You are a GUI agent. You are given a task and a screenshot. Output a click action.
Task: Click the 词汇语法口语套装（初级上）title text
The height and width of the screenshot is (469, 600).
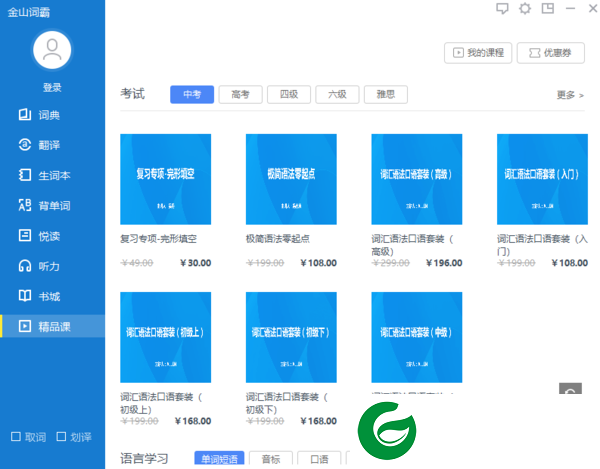(161, 403)
